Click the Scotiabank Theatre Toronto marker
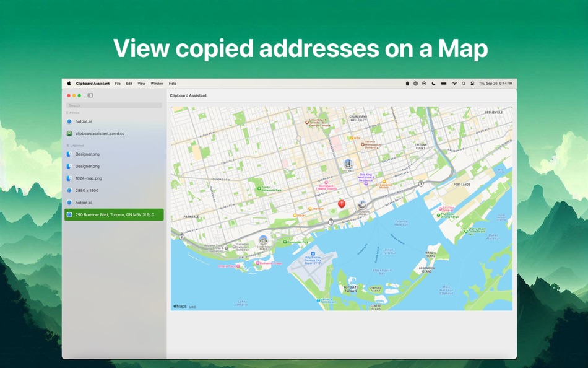 pyautogui.click(x=326, y=183)
